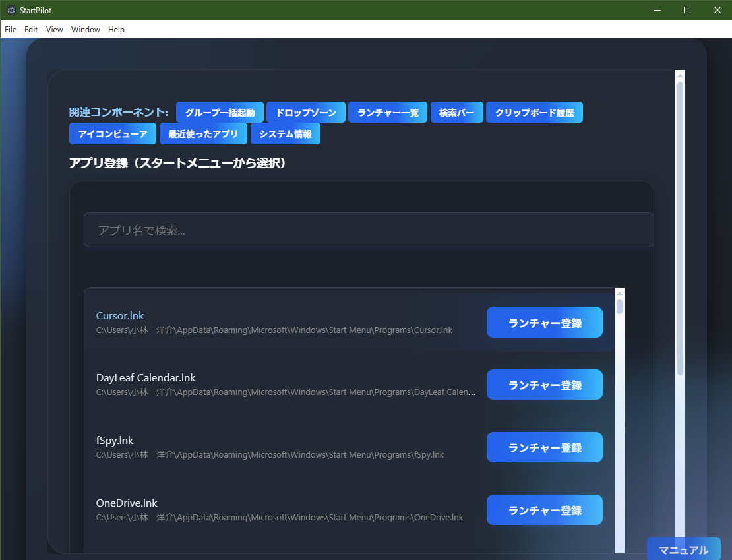Open the View menu

coord(54,29)
